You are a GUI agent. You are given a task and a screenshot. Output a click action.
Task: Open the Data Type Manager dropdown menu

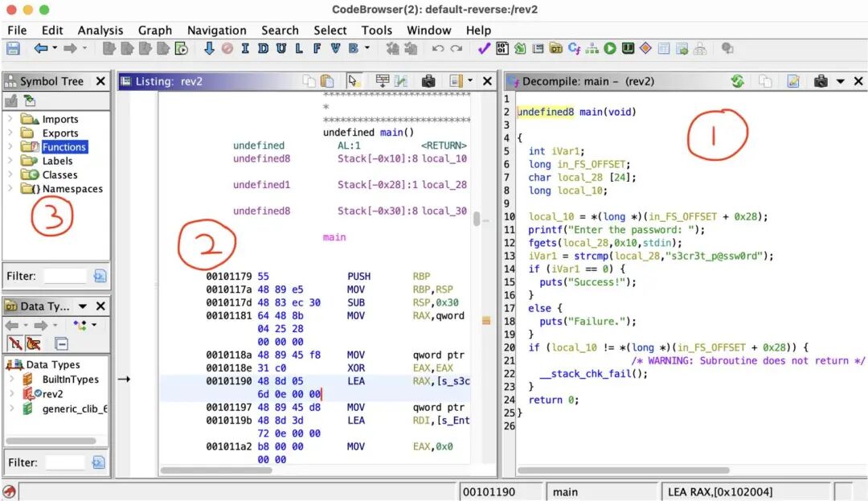click(82, 306)
